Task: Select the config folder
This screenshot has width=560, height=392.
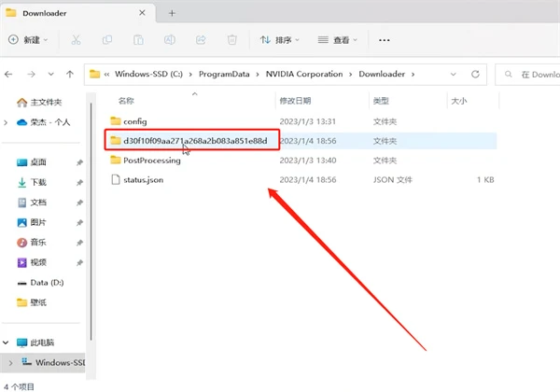Action: pos(134,121)
